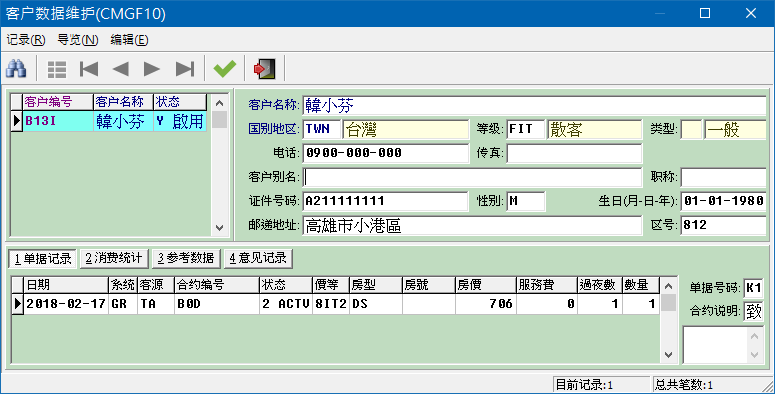Click the 合约编号 column header

coord(217,285)
